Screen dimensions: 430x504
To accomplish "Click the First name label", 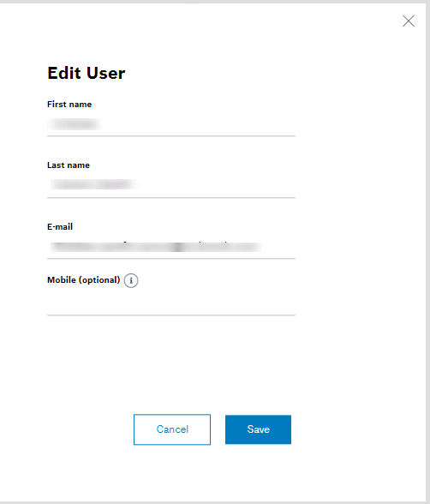I will tap(69, 105).
